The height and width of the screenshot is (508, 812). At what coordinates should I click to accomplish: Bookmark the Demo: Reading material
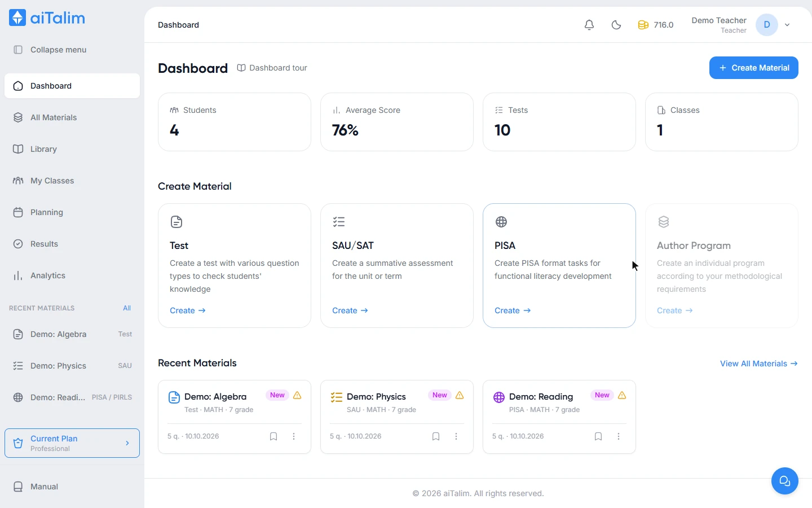(598, 436)
